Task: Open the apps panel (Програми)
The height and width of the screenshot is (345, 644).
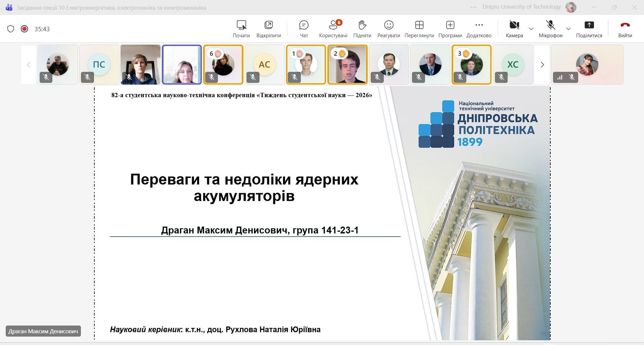Action: click(x=450, y=29)
